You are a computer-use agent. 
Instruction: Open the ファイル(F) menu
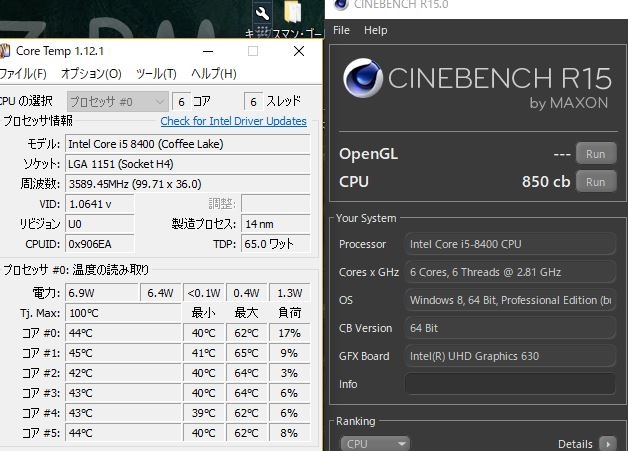[22, 74]
